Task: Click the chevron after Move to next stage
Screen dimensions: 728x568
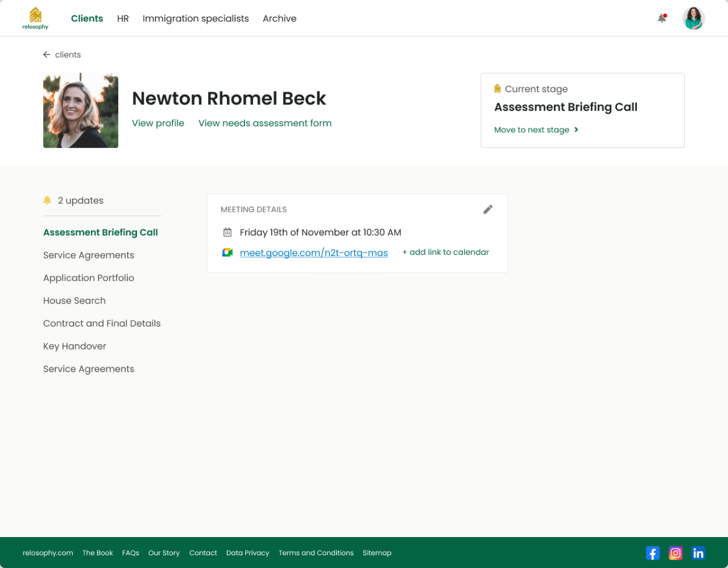Action: coord(576,130)
